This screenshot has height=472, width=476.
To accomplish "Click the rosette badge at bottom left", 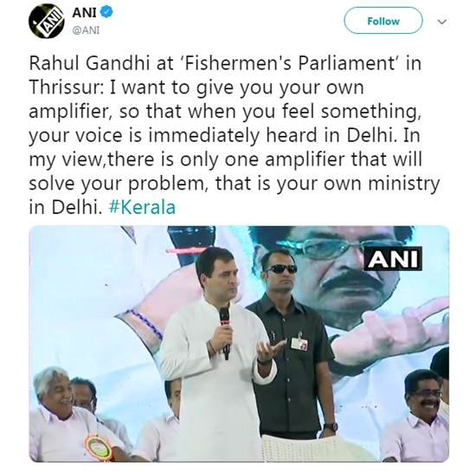I will (98, 447).
